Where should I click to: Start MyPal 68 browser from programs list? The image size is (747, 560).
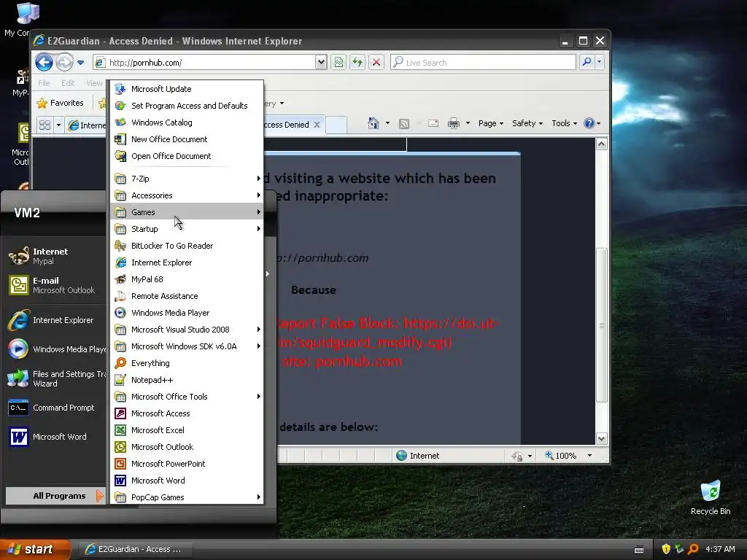coord(187,279)
